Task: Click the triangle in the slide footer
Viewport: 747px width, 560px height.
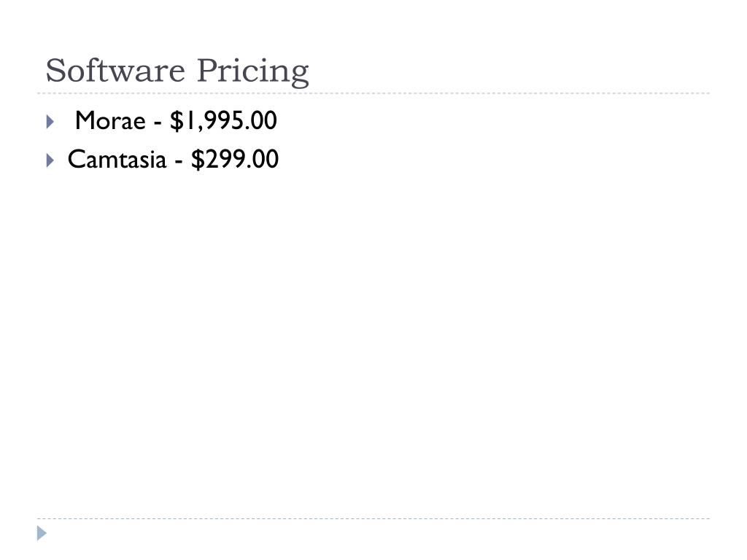Action: coord(42,533)
